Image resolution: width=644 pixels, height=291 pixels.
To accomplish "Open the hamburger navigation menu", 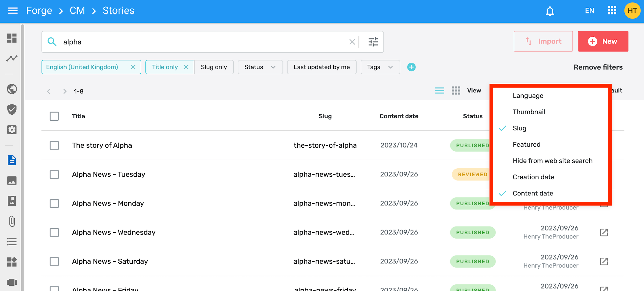I will [x=13, y=11].
